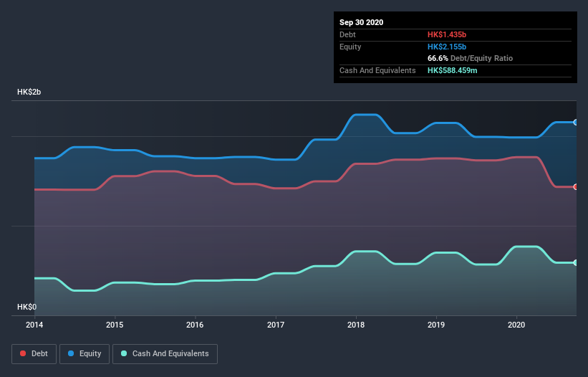This screenshot has height=377, width=588.
Task: Click the HK$1.435b debt value
Action: (x=447, y=34)
